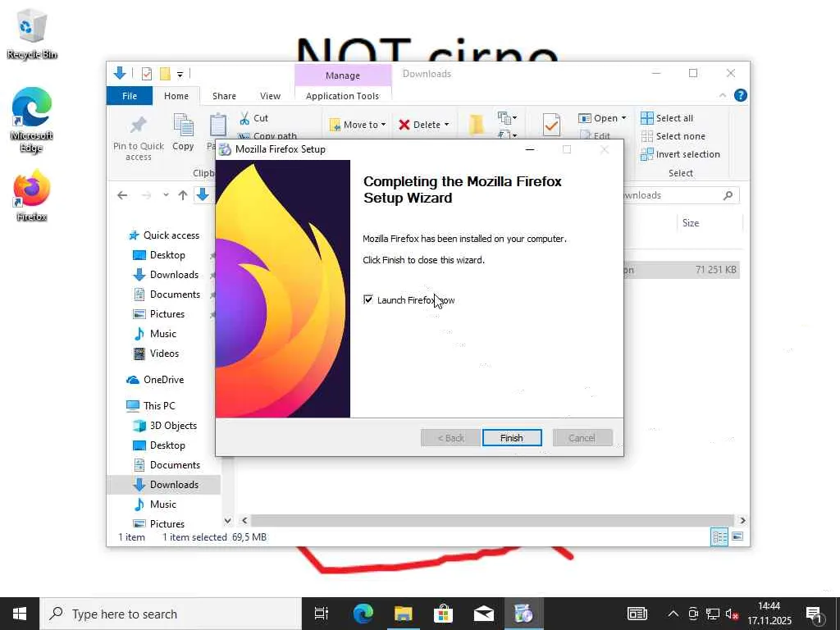Click the taskbar search box
Image resolution: width=840 pixels, height=630 pixels.
click(x=171, y=614)
